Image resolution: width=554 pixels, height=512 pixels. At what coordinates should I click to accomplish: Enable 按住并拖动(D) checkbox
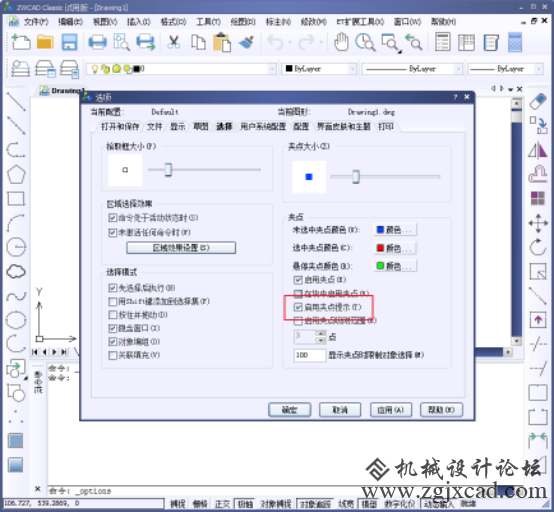(112, 315)
